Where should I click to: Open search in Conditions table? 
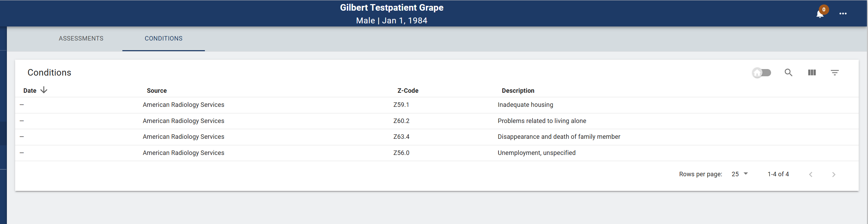click(x=789, y=72)
